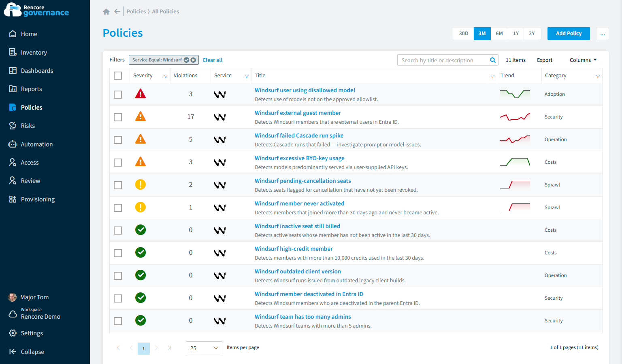The height and width of the screenshot is (364, 622).
Task: Open Windsurf member deactivated in Entra ID
Action: pos(309,294)
